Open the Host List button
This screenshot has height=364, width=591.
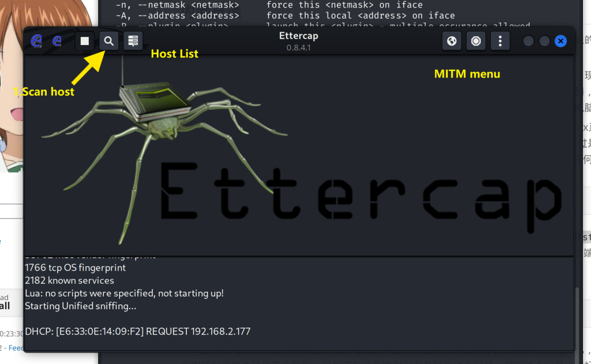133,41
